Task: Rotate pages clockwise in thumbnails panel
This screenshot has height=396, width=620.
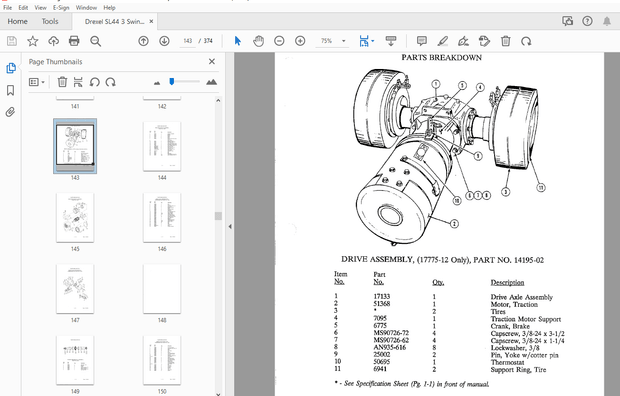Action: pos(110,82)
